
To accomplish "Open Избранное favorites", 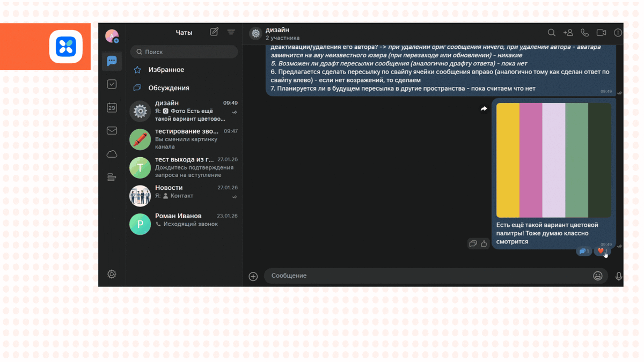I will point(184,70).
